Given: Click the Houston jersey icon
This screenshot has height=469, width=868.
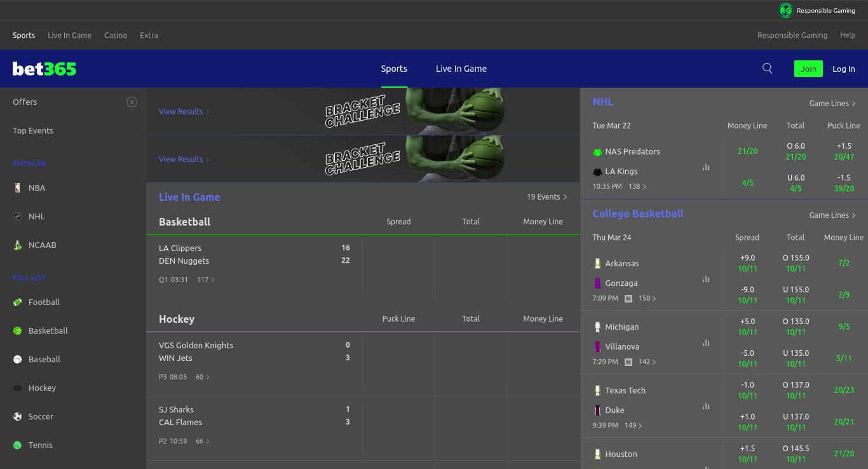Looking at the screenshot, I should tap(597, 454).
